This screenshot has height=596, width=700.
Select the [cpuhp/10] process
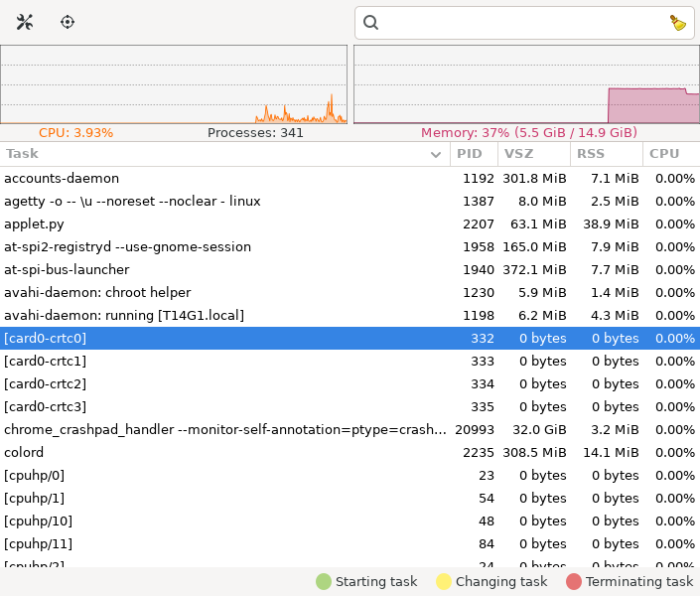coord(350,521)
